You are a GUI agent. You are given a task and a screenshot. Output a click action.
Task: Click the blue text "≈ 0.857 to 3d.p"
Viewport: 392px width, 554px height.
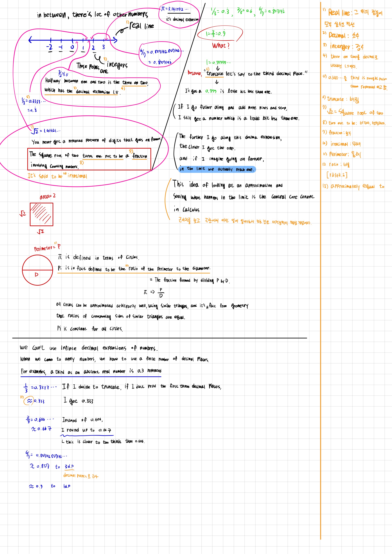point(52,466)
